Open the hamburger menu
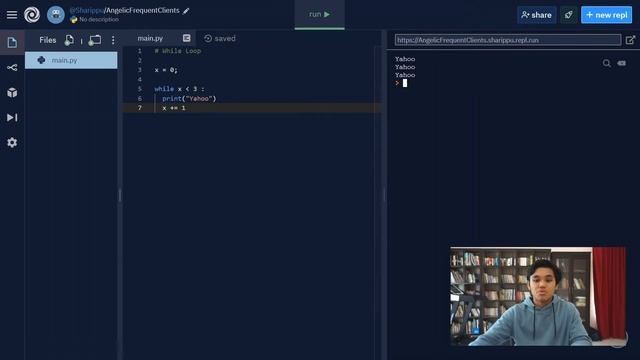Viewport: 640px width, 360px height. [12, 15]
